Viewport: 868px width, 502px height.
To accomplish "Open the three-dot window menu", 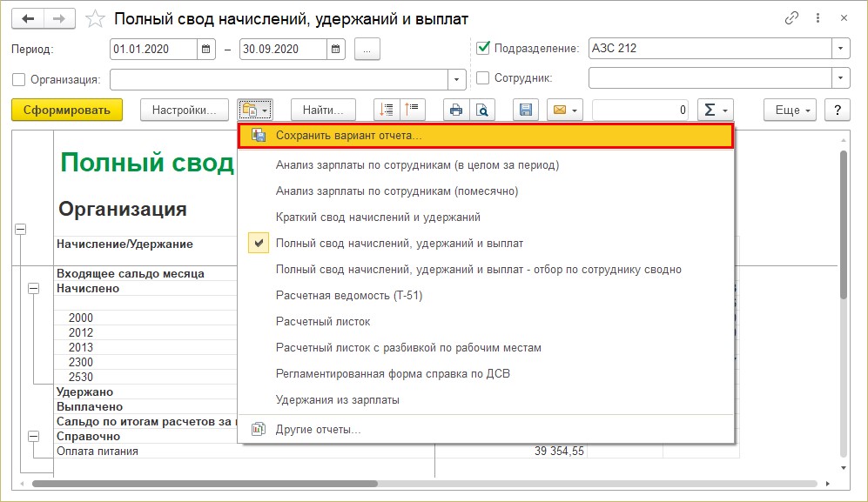I will click(818, 18).
